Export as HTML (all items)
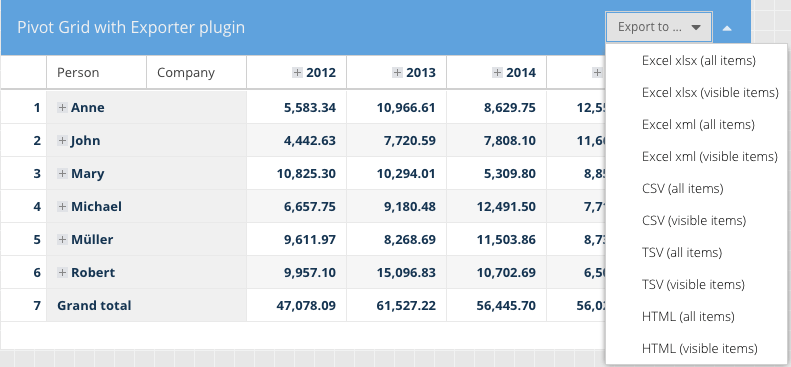Viewport: 791px width, 367px height. 697,317
